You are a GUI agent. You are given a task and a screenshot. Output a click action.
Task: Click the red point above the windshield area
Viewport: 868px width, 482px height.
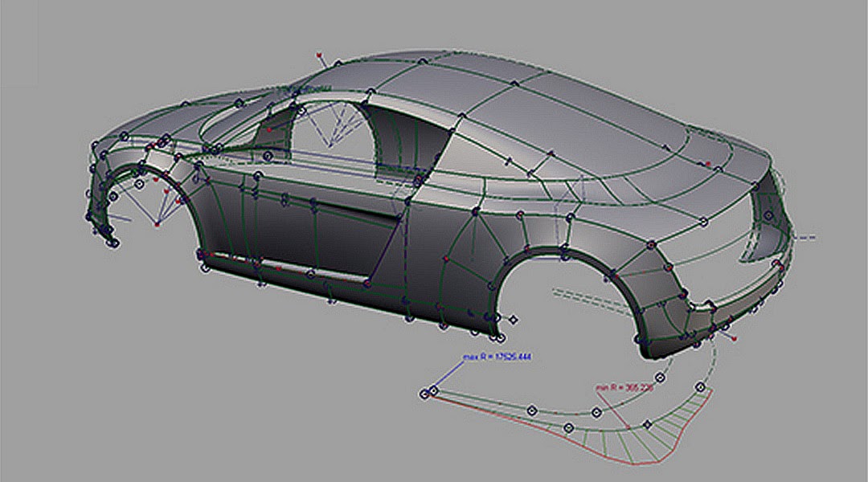(319, 56)
